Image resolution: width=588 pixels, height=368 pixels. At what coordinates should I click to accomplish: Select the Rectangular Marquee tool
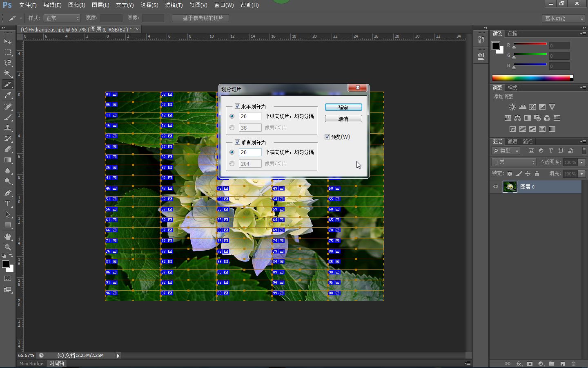click(x=8, y=52)
